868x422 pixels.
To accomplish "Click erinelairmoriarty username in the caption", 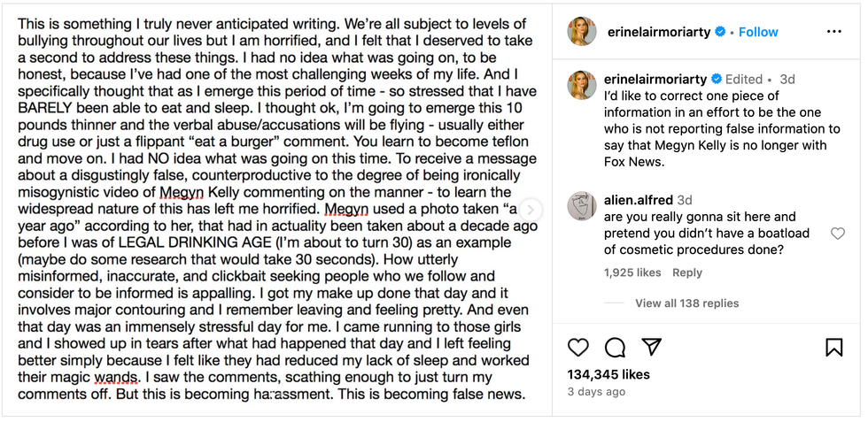I will (654, 79).
